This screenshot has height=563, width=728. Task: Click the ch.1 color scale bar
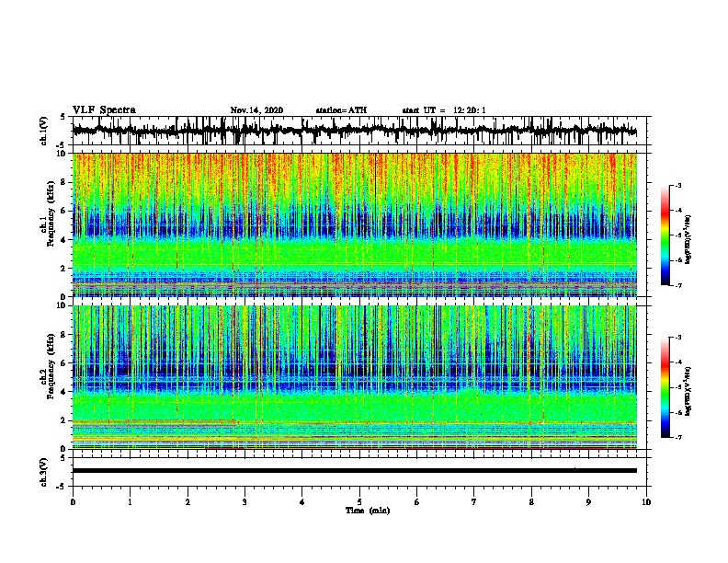[665, 236]
